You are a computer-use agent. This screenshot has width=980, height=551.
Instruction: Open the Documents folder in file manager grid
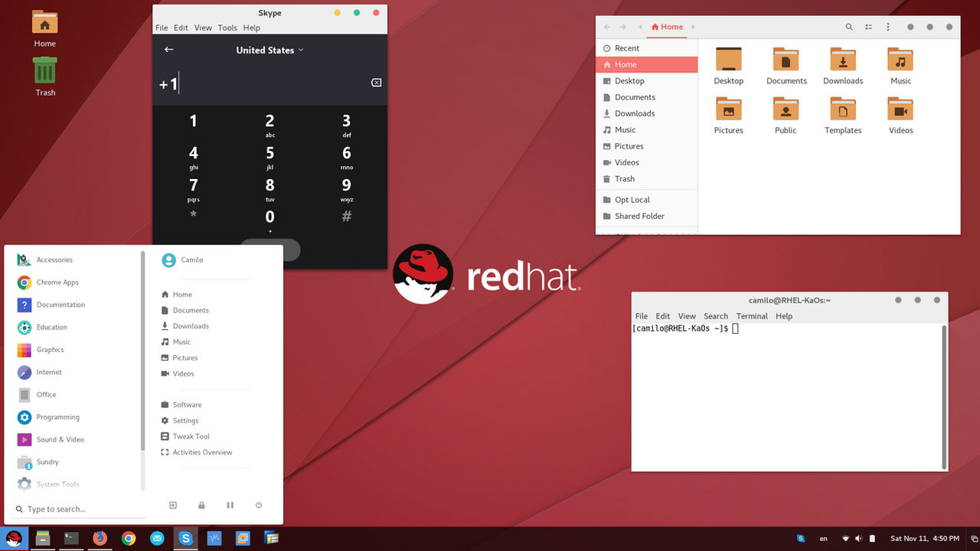pyautogui.click(x=786, y=65)
